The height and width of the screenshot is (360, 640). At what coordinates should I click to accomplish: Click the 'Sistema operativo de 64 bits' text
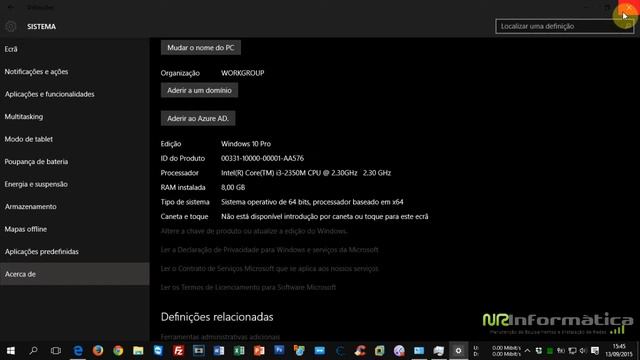(x=312, y=202)
